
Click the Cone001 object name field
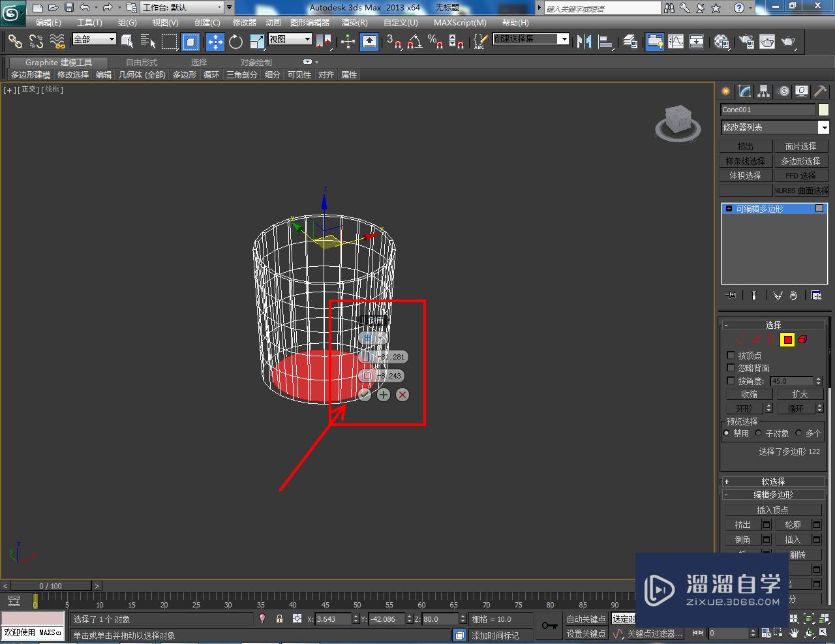coord(768,110)
